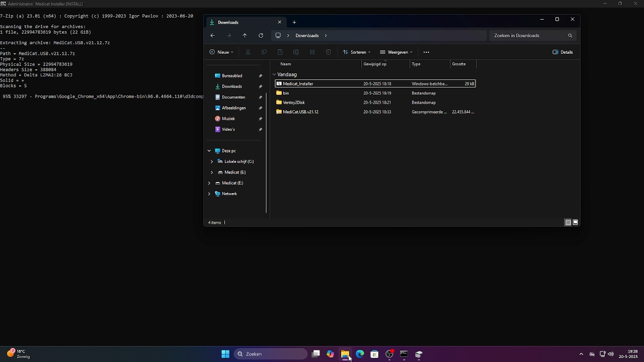The width and height of the screenshot is (644, 362).
Task: Click the Share icon in toolbar
Action: coord(312,52)
